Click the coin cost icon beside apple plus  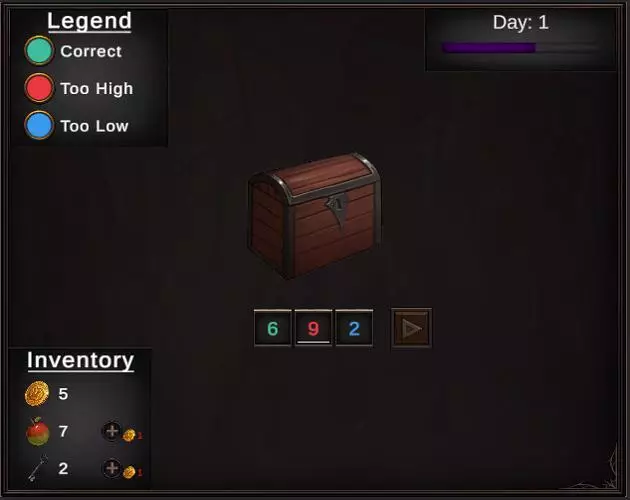[129, 435]
